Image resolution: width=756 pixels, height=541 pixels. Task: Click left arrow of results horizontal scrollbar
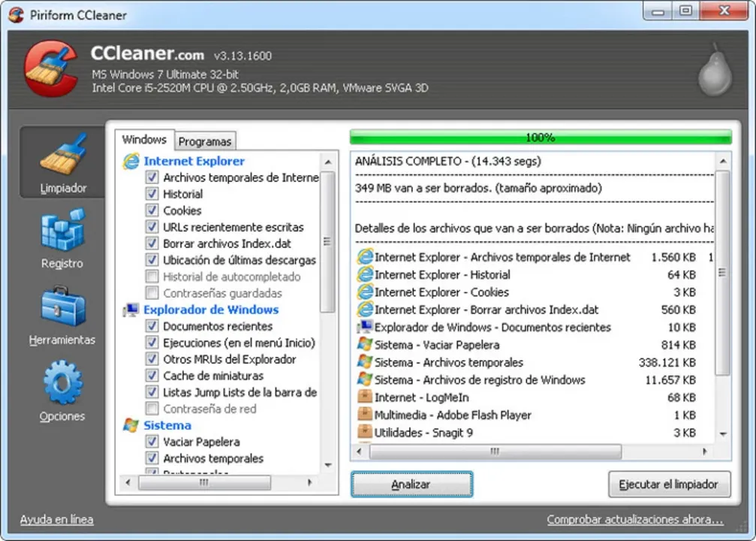tap(359, 452)
